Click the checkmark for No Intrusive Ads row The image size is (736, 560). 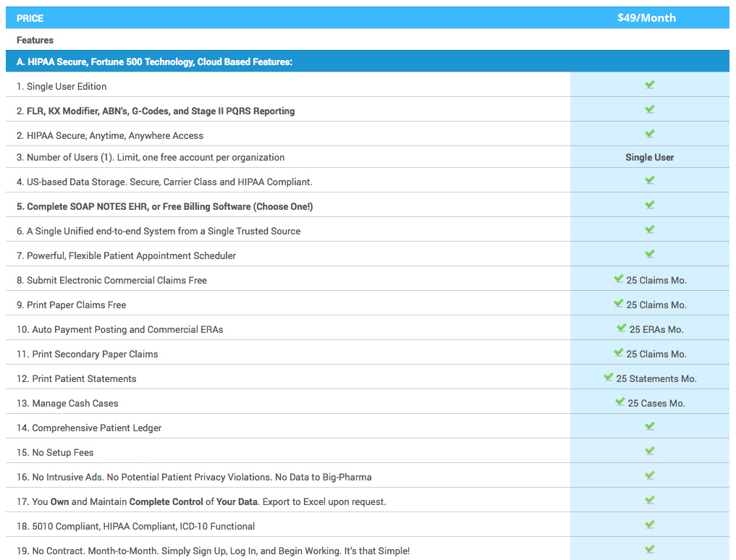(649, 475)
